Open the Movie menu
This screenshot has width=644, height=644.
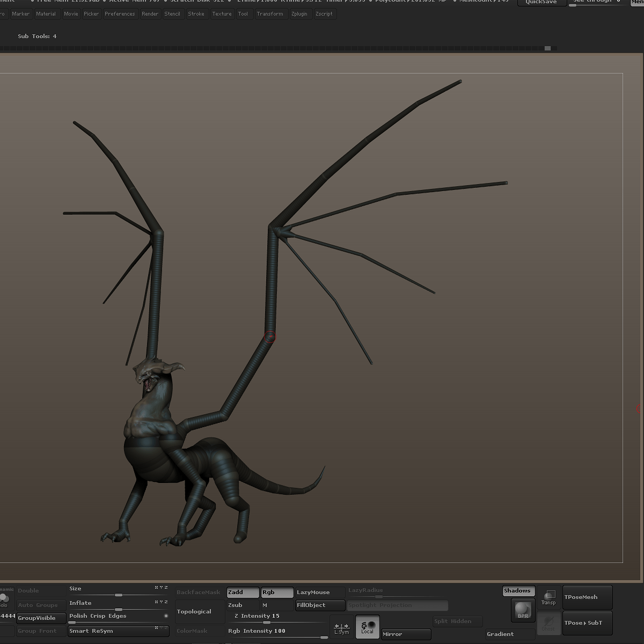pyautogui.click(x=71, y=14)
